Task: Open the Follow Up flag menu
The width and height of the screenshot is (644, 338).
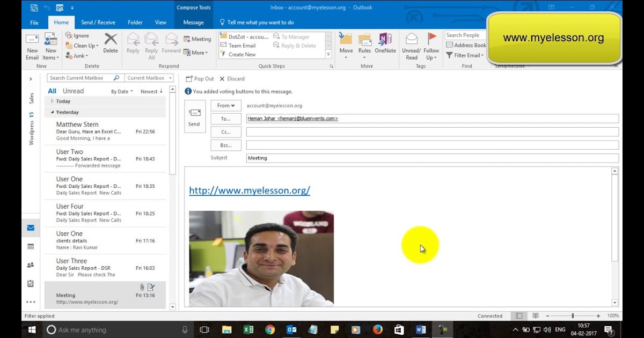Action: (431, 46)
